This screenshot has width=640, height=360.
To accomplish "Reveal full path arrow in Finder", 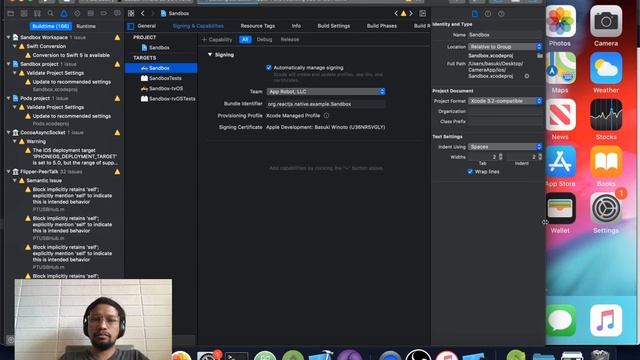I will [527, 76].
